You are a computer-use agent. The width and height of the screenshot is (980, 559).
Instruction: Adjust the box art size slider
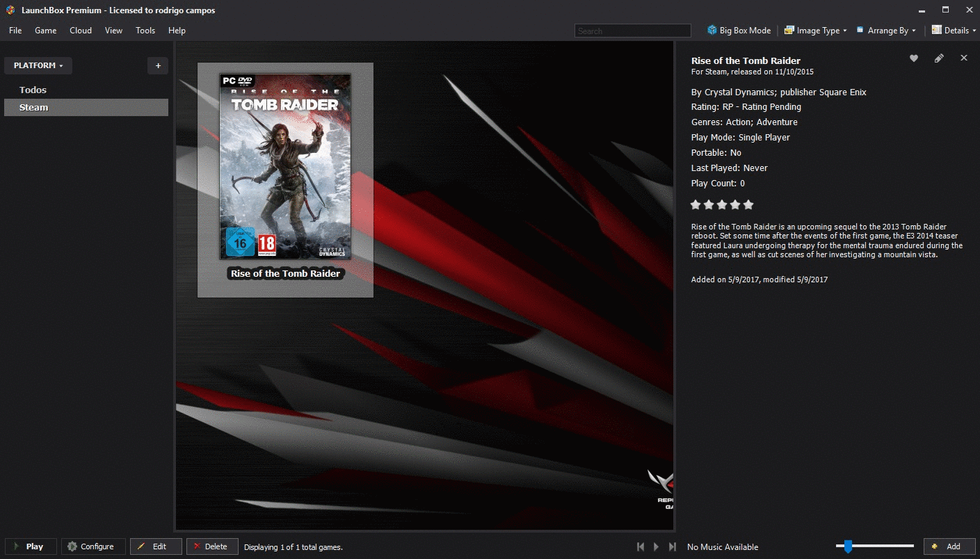pyautogui.click(x=848, y=546)
